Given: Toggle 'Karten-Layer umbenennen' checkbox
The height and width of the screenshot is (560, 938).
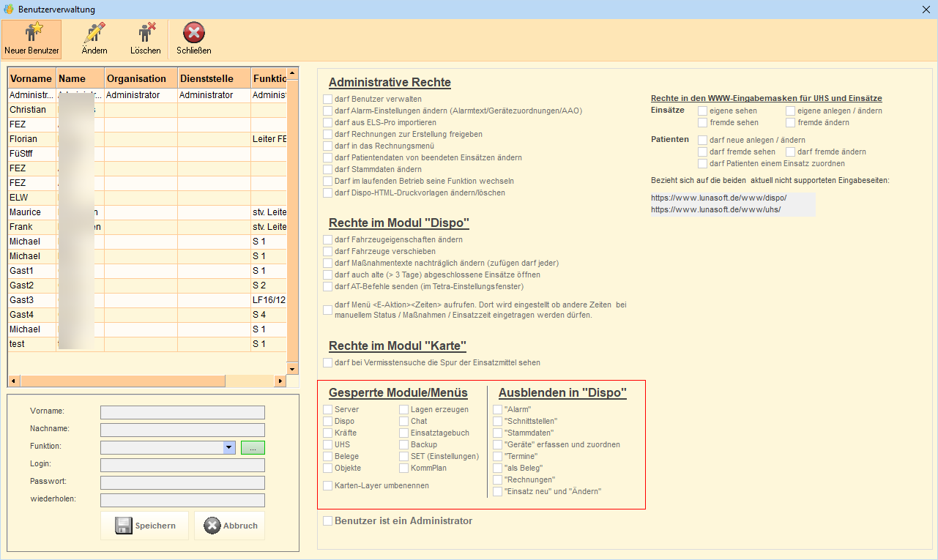Looking at the screenshot, I should 327,485.
